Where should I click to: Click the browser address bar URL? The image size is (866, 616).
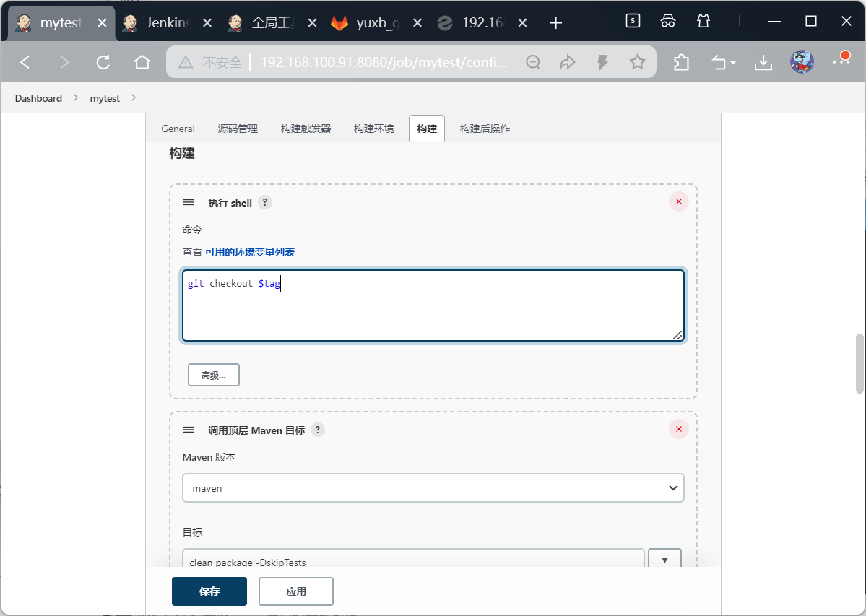pyautogui.click(x=384, y=62)
